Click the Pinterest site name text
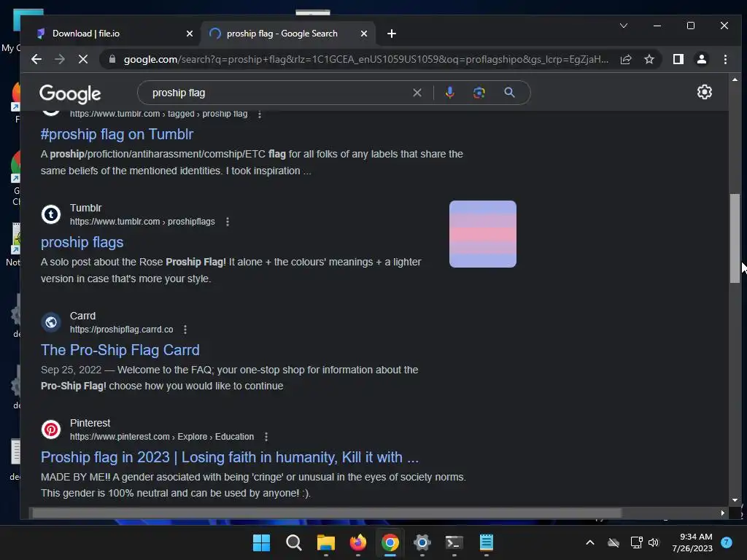 (90, 423)
